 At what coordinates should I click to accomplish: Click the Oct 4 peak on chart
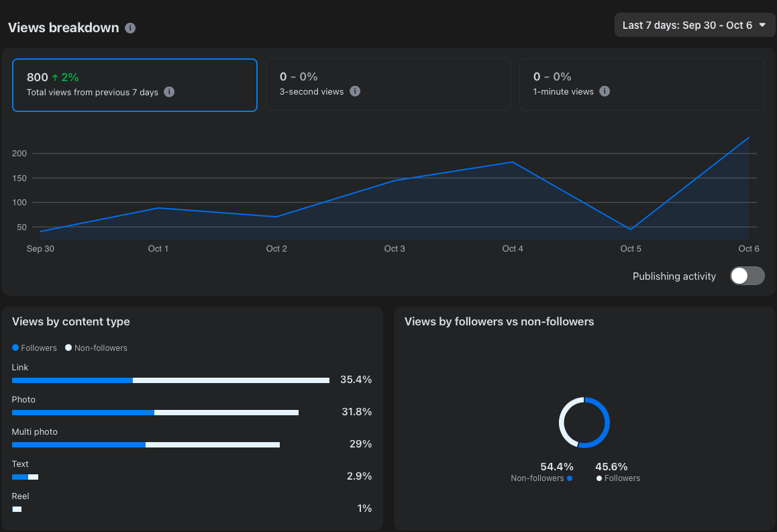tap(513, 162)
